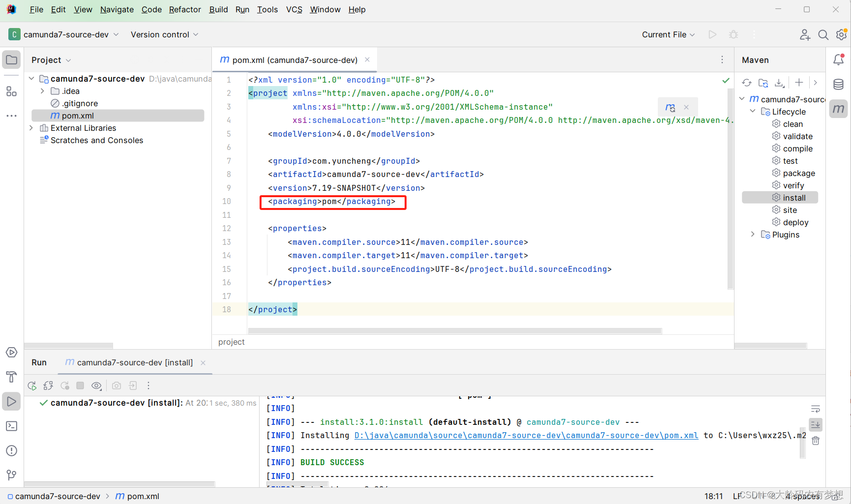851x504 pixels.
Task: Click the Rerun icon in Run panel
Action: tap(32, 386)
